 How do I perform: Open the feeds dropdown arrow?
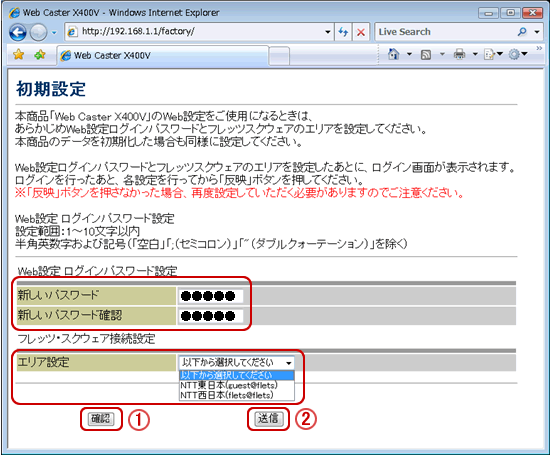(x=442, y=54)
